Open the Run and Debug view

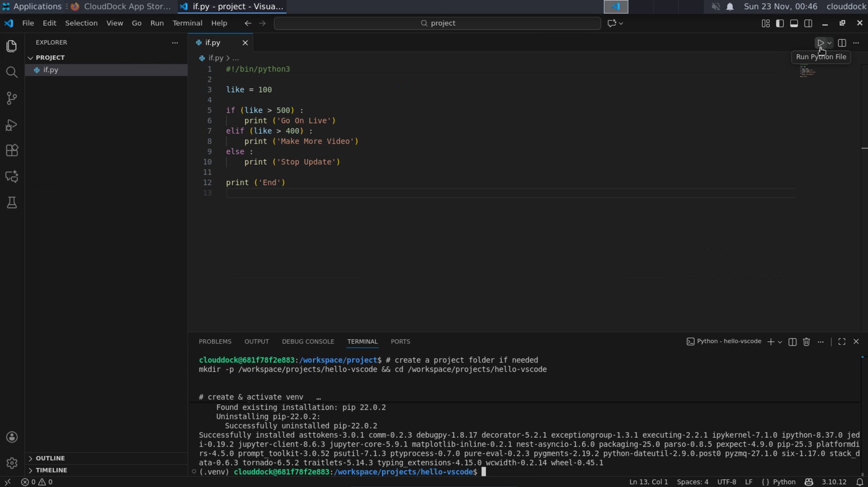(x=11, y=125)
